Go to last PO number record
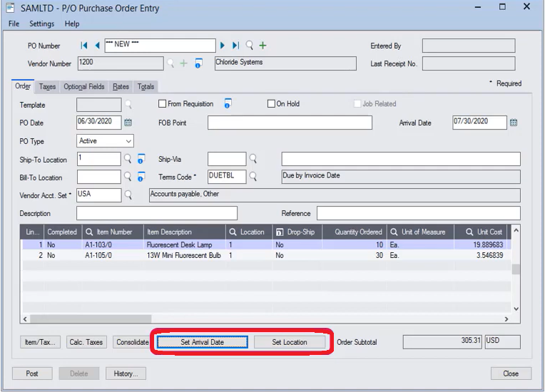This screenshot has height=392, width=545. [236, 46]
